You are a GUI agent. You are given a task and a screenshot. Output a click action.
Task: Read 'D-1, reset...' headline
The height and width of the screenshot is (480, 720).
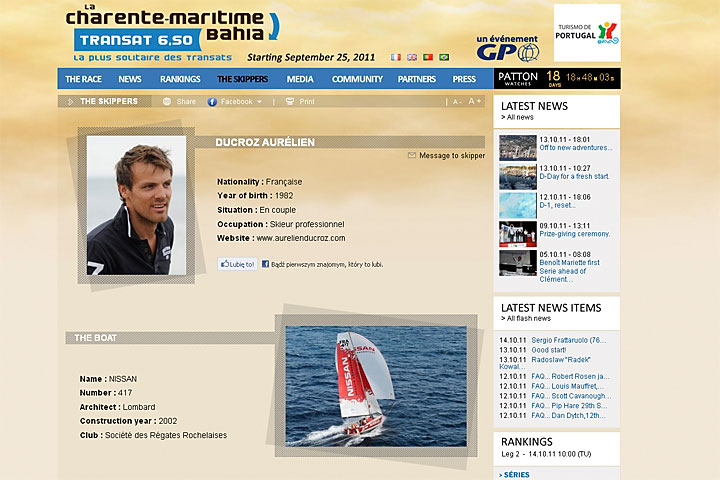(557, 205)
